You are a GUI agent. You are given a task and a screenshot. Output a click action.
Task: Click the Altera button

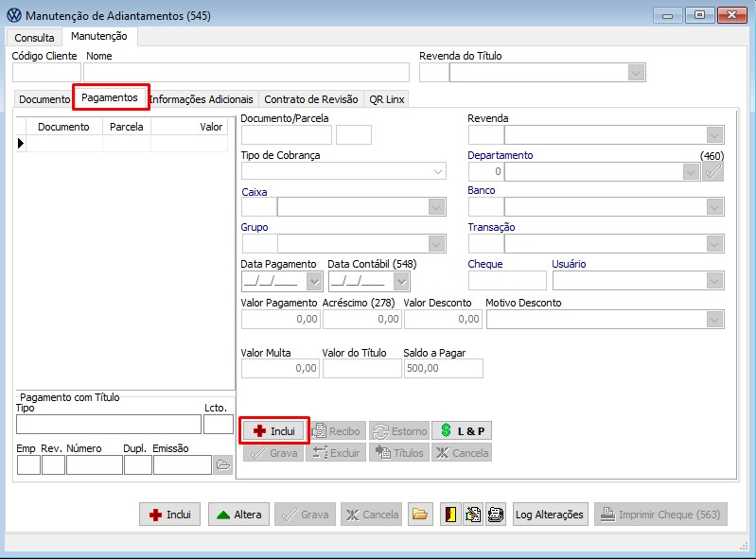click(238, 515)
